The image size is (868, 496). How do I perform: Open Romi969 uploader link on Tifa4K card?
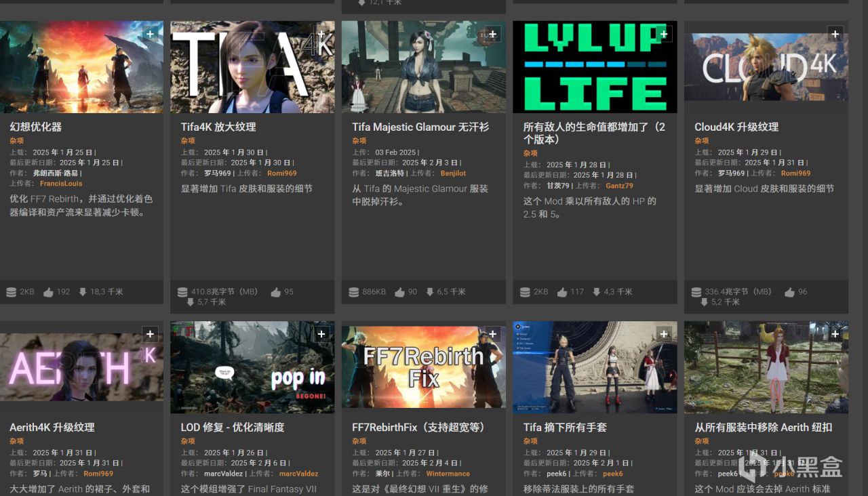coord(282,173)
